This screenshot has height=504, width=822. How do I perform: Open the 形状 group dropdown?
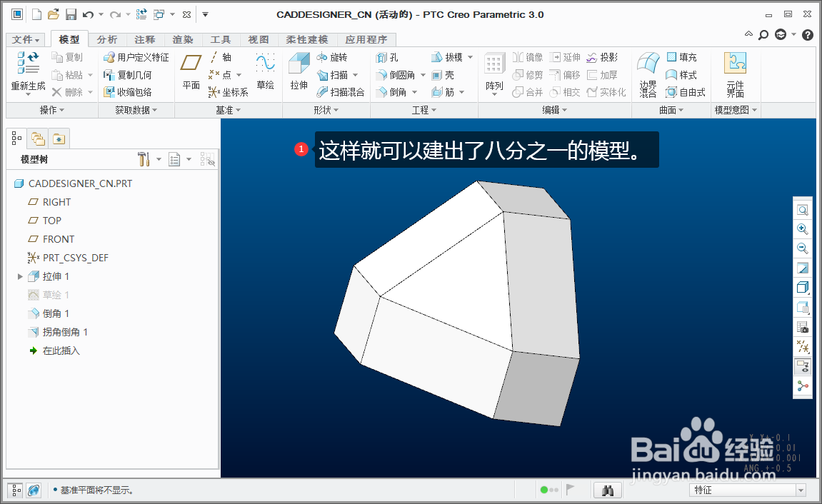click(326, 110)
